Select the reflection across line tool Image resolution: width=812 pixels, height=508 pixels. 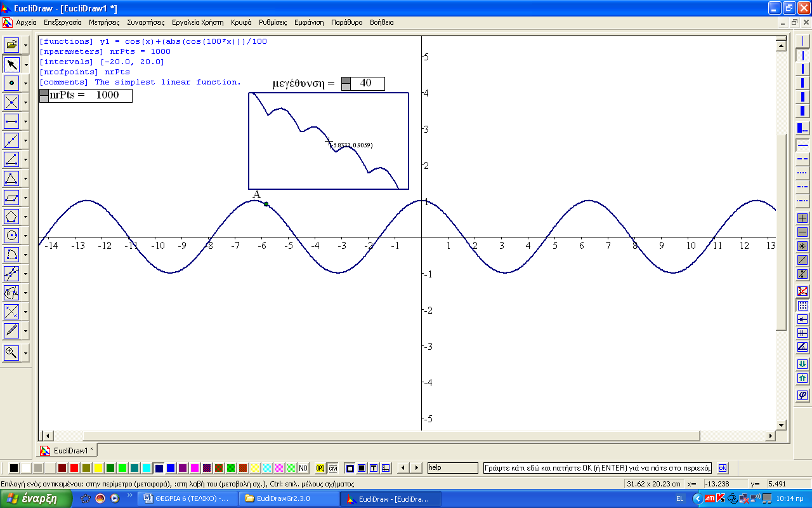[11, 312]
